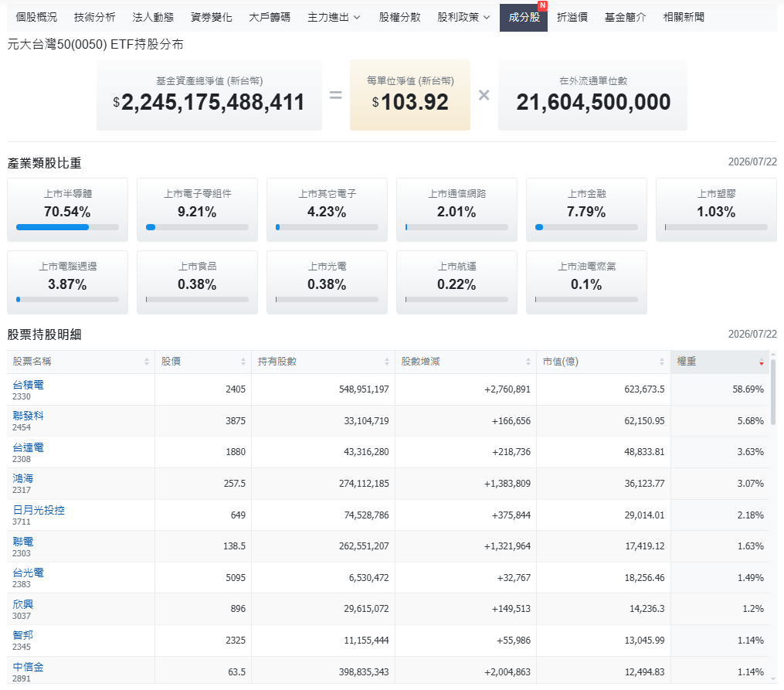Select the 上市電腦週邊 3.87% card

click(x=67, y=283)
